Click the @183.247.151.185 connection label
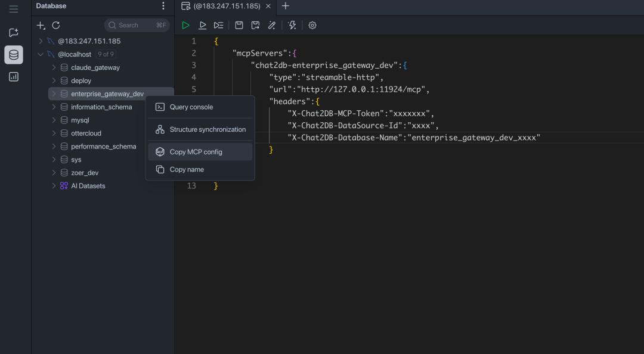 click(x=89, y=41)
